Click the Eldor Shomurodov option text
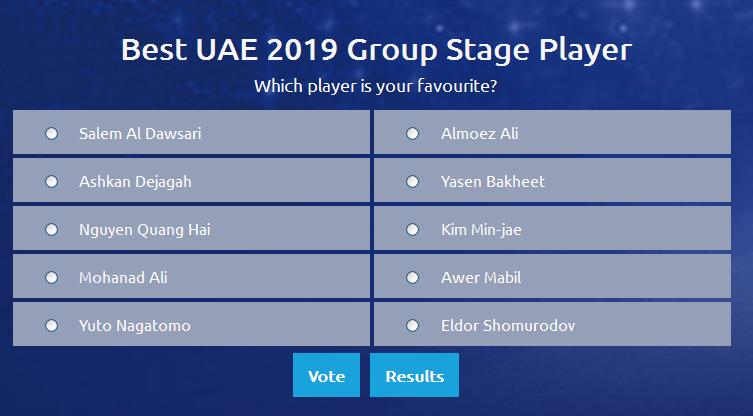This screenshot has height=416, width=753. 508,326
